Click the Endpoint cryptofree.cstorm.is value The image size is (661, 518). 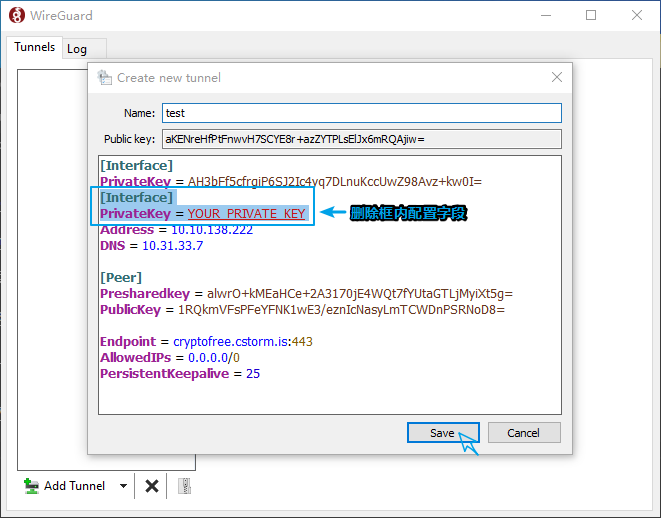tap(231, 342)
